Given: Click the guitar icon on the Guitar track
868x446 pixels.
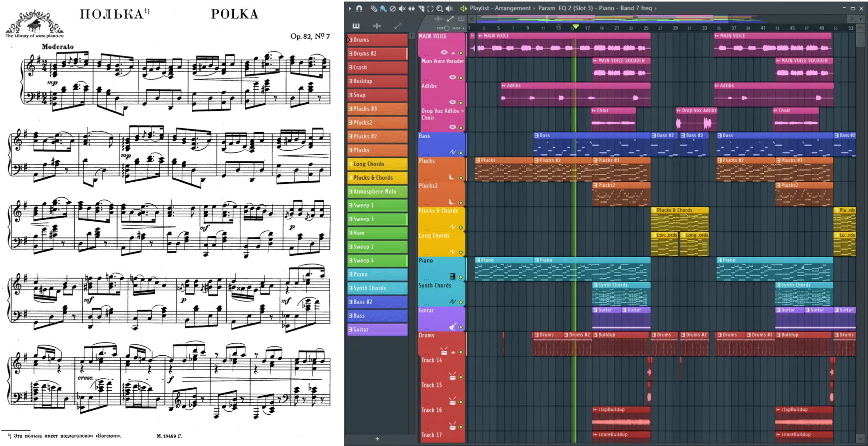Looking at the screenshot, I should click(x=453, y=326).
